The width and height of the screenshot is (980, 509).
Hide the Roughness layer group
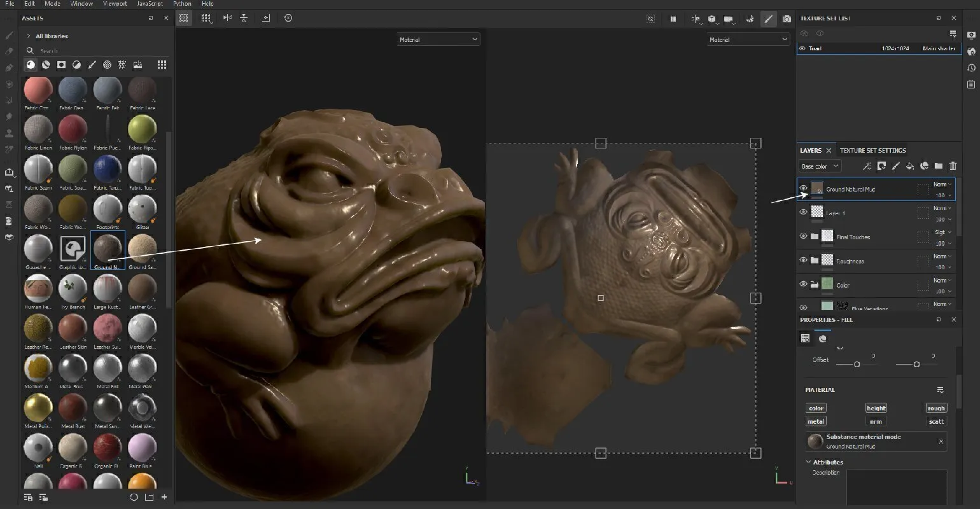(x=803, y=260)
